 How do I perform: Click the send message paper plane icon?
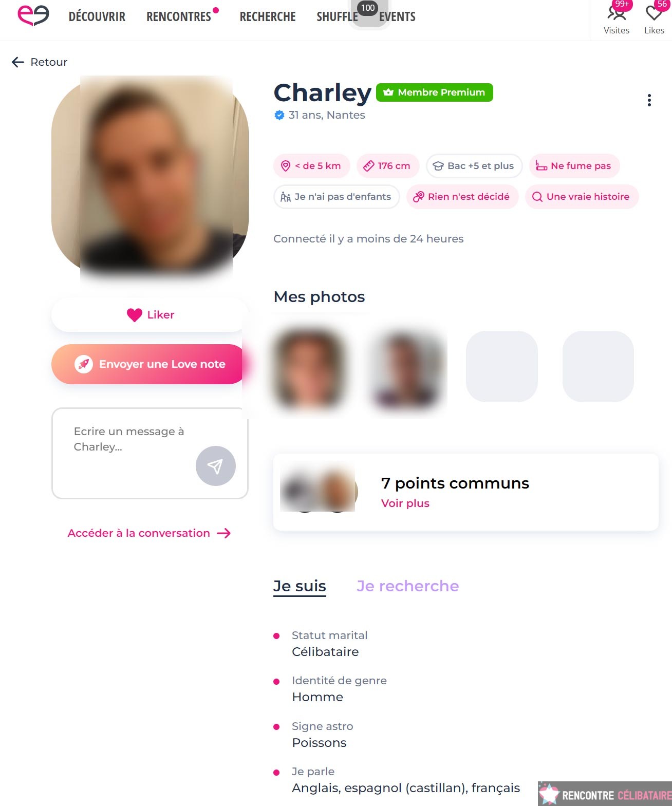(x=215, y=466)
